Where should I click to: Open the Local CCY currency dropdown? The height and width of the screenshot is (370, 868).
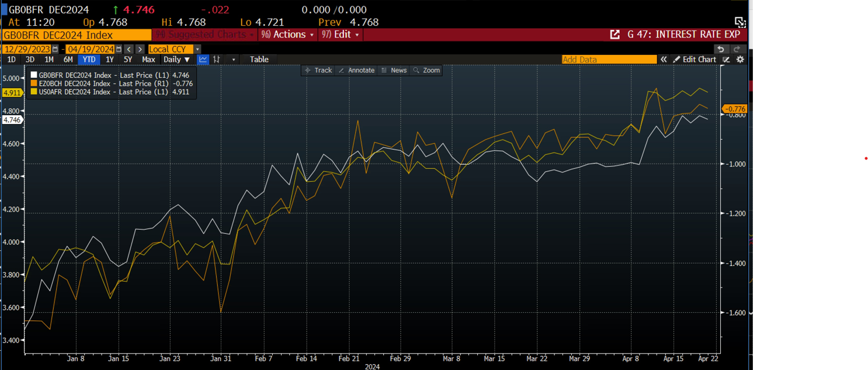174,49
